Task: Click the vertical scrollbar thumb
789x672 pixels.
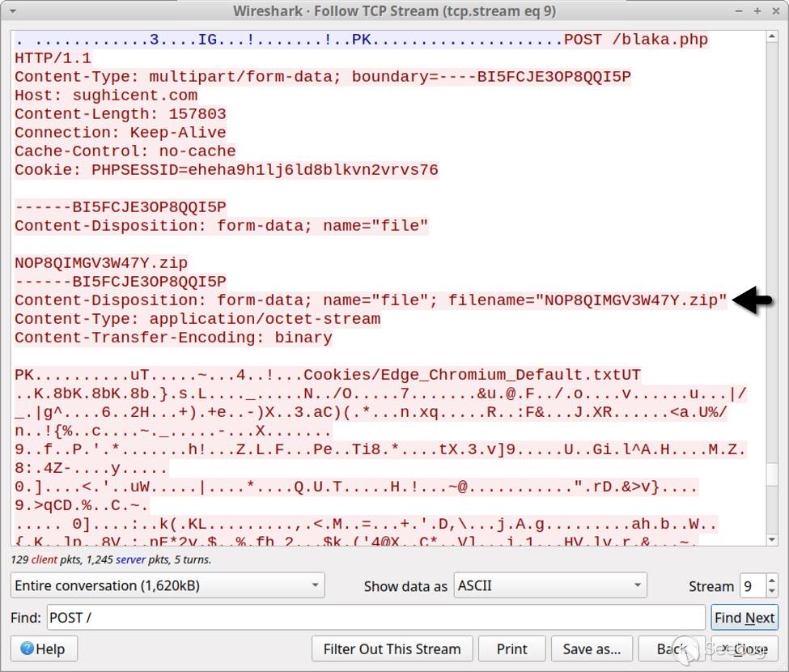Action: pos(772,474)
